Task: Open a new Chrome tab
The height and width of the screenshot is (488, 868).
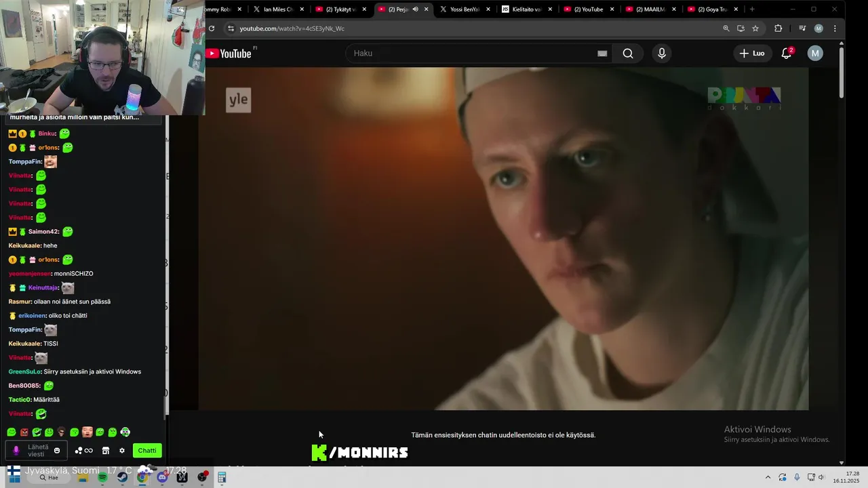Action: coord(752,9)
